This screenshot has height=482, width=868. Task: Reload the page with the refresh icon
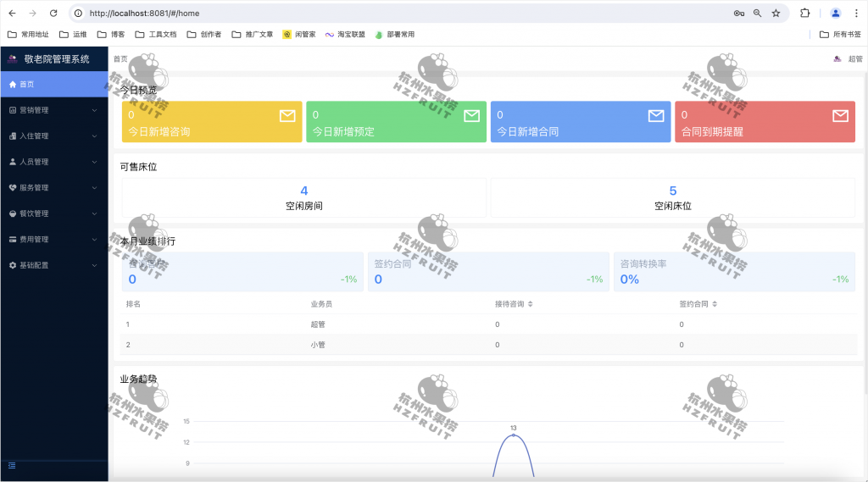coord(53,14)
